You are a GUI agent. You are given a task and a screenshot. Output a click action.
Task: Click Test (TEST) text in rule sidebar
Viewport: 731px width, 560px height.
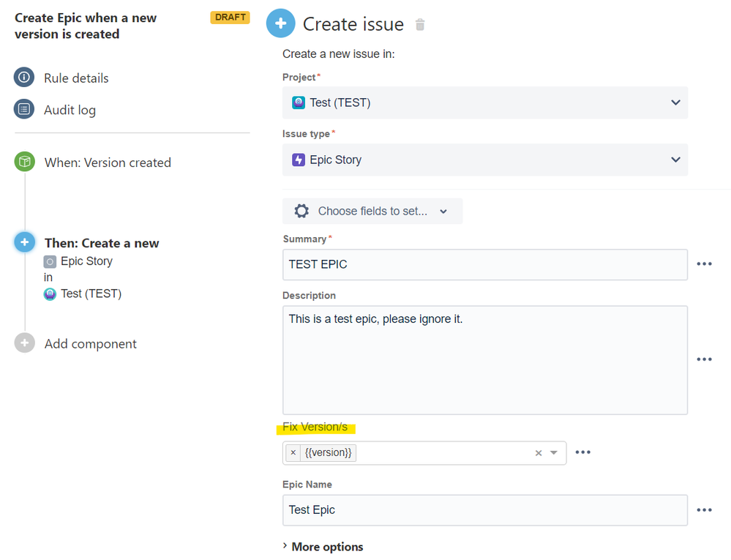[91, 294]
